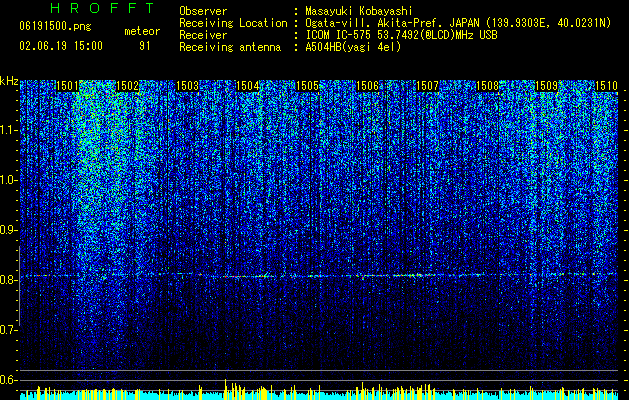Viewport: 629px width, 400px height.
Task: Click the 0.8 frequency axis label
Action: click(x=8, y=280)
